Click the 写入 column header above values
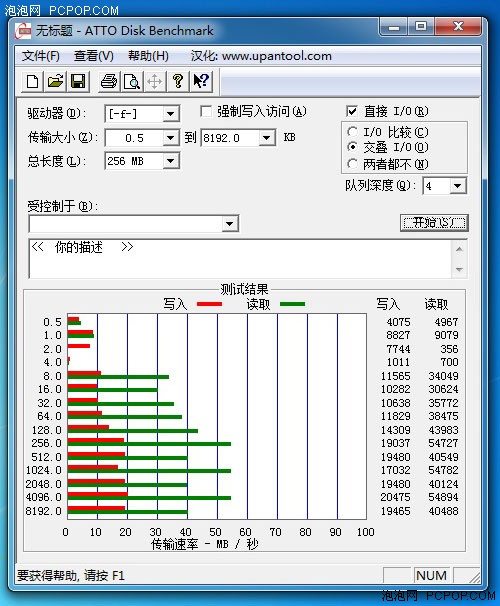Viewport: 500px width, 606px height. (388, 304)
